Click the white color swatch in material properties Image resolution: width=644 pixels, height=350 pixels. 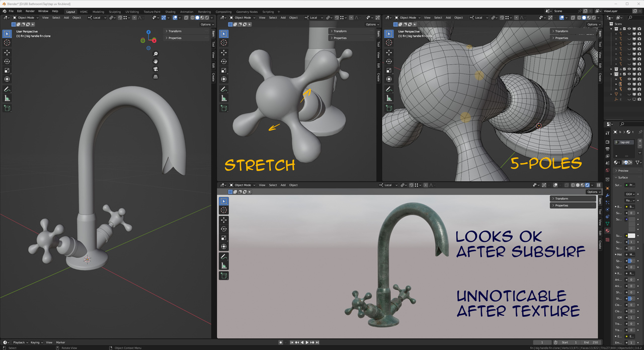coord(631,235)
